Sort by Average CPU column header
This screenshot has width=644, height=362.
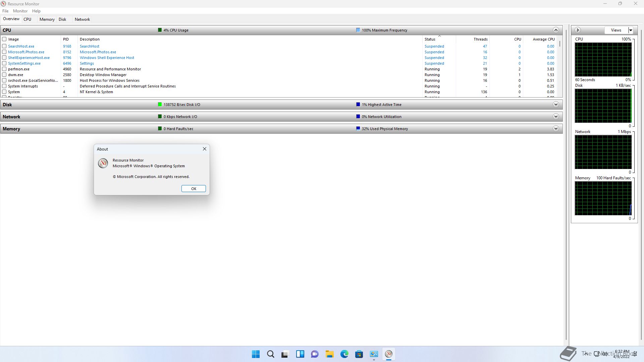click(x=540, y=39)
